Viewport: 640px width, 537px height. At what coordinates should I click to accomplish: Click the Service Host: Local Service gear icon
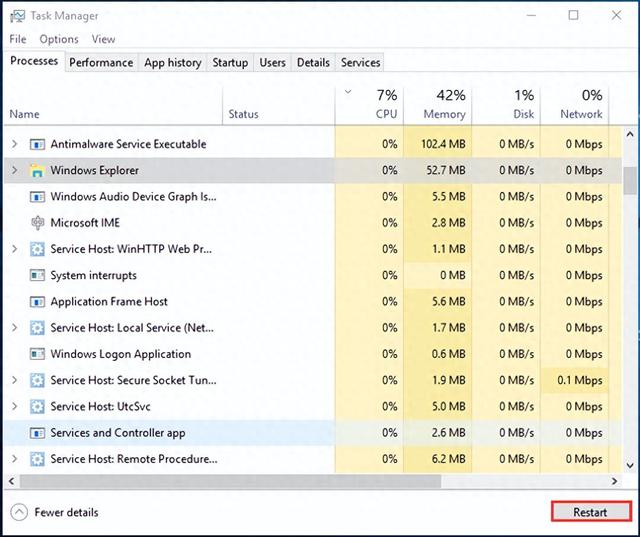coord(37,328)
